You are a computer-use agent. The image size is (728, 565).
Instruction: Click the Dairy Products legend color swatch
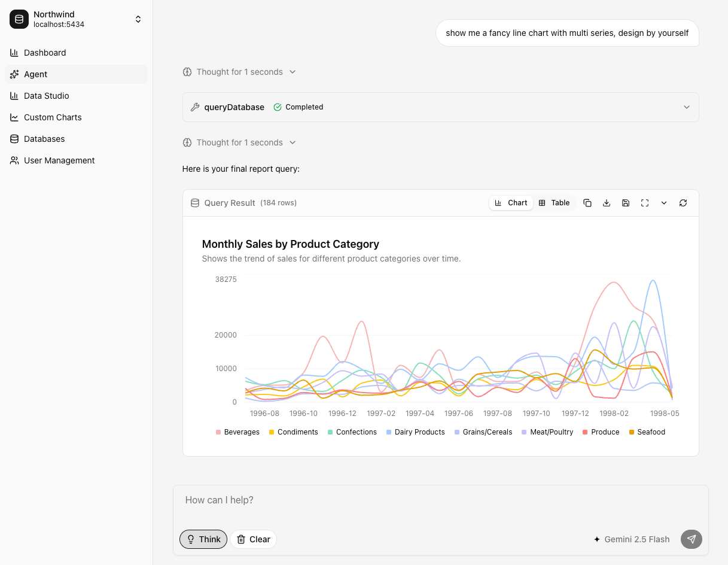pos(389,432)
